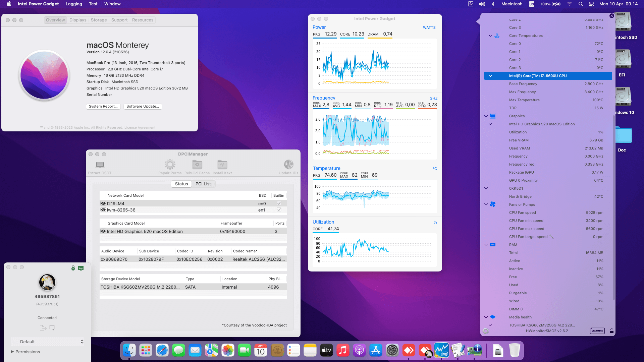Click the Install Kext icon
Image resolution: width=644 pixels, height=362 pixels.
(222, 165)
